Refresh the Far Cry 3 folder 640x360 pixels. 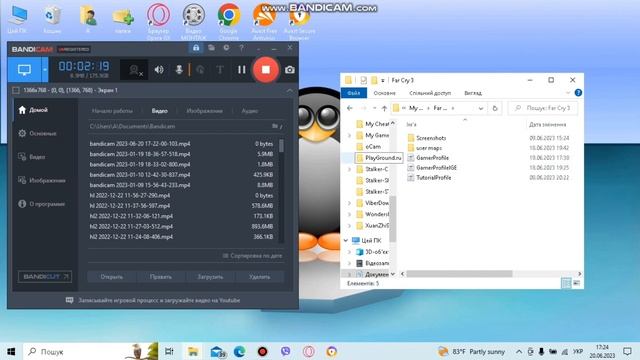(495, 108)
